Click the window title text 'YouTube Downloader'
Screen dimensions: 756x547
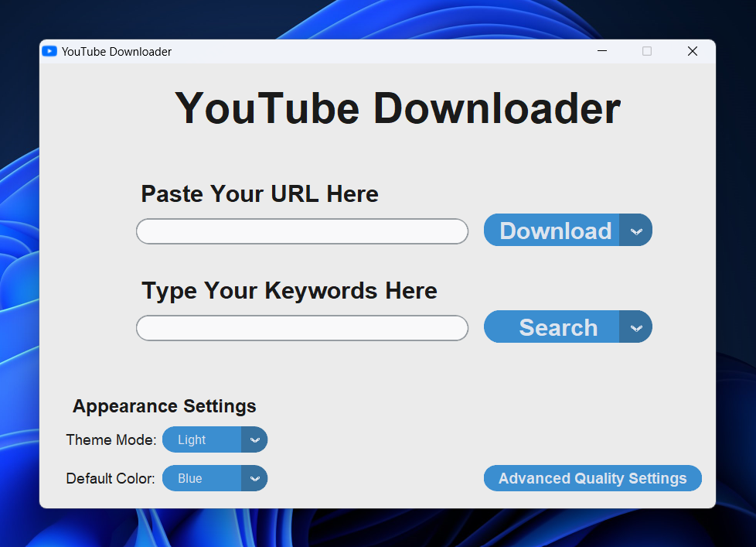(x=117, y=52)
